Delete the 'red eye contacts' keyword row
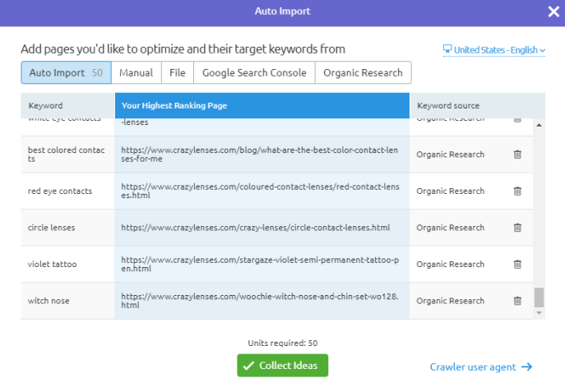Image resolution: width=565 pixels, height=392 pixels. point(517,191)
